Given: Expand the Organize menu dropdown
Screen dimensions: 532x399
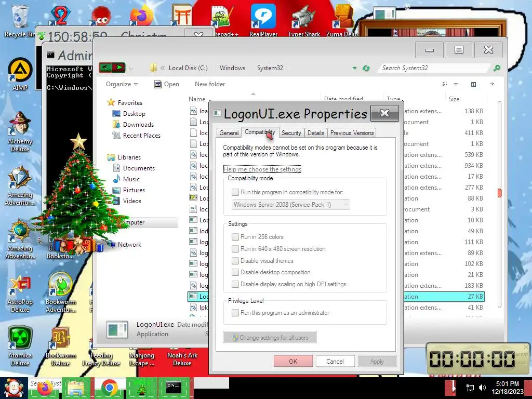Looking at the screenshot, I should (x=122, y=84).
